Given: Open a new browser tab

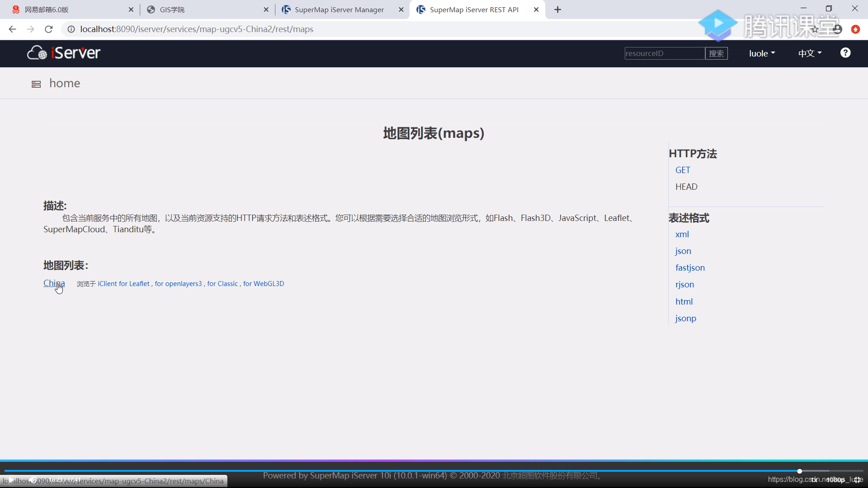Looking at the screenshot, I should pos(558,9).
